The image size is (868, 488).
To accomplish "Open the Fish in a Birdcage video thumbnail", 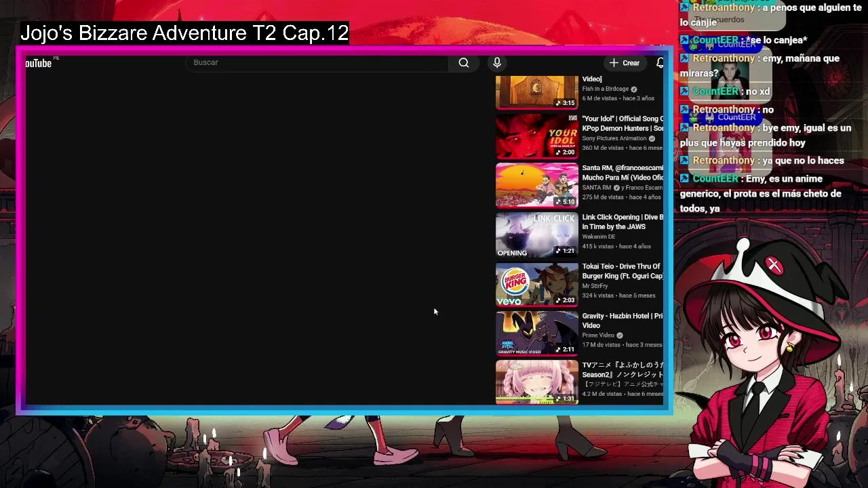I will point(536,91).
